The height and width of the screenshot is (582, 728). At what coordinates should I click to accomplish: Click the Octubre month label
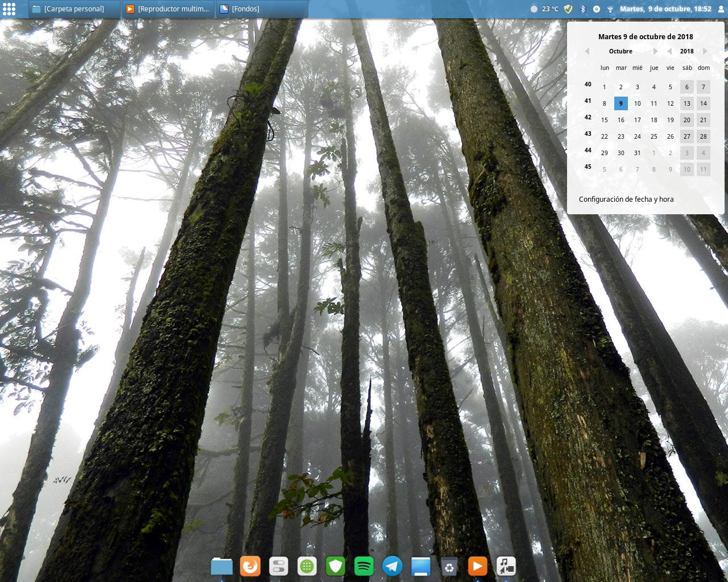tap(621, 51)
